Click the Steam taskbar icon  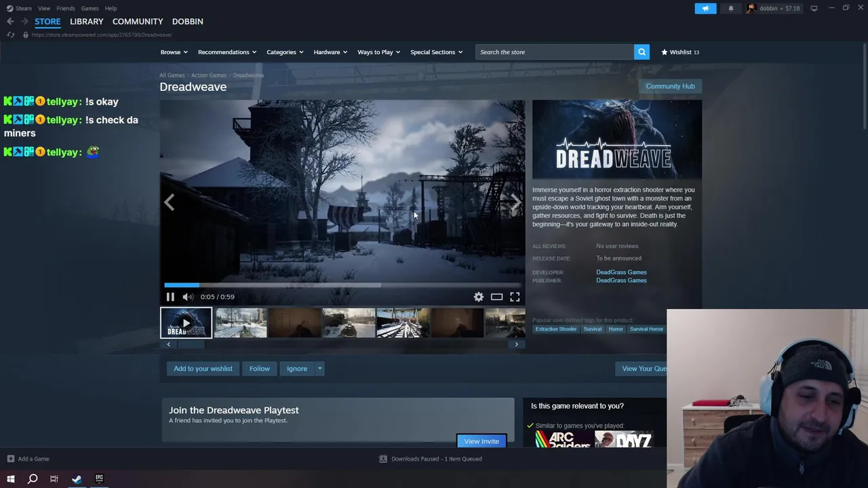click(77, 479)
